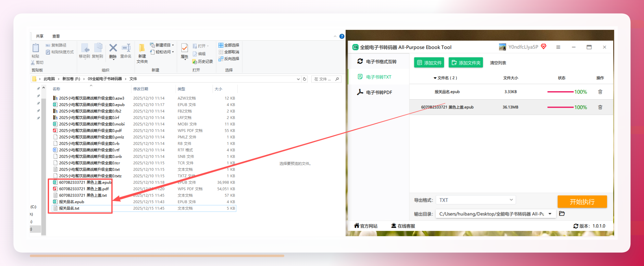This screenshot has width=644, height=266.
Task: Delete the 报关品名.epub row in Ebook Tool
Action: click(600, 92)
